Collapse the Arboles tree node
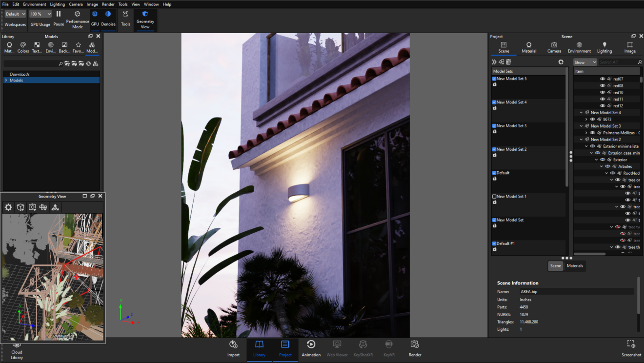Image resolution: width=644 pixels, height=363 pixels. click(x=601, y=166)
